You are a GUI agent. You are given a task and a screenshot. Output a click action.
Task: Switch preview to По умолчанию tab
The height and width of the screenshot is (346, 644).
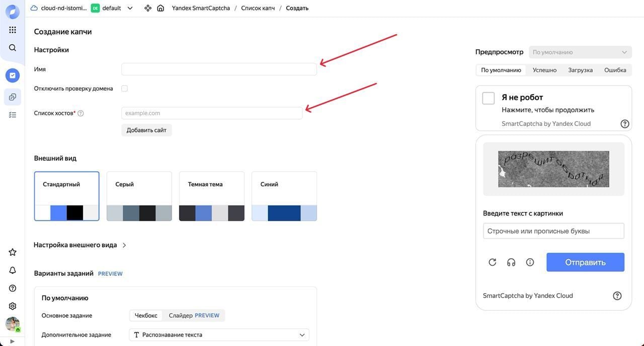coord(501,70)
